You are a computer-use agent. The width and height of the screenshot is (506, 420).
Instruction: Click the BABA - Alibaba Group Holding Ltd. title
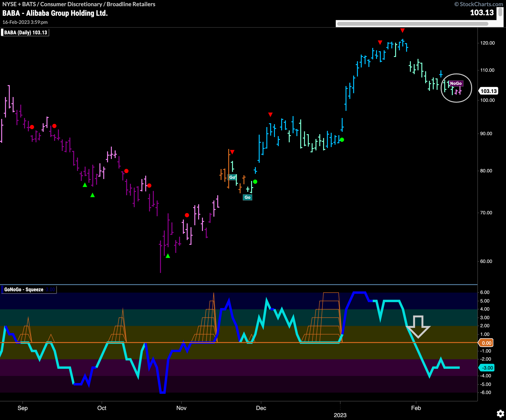55,13
